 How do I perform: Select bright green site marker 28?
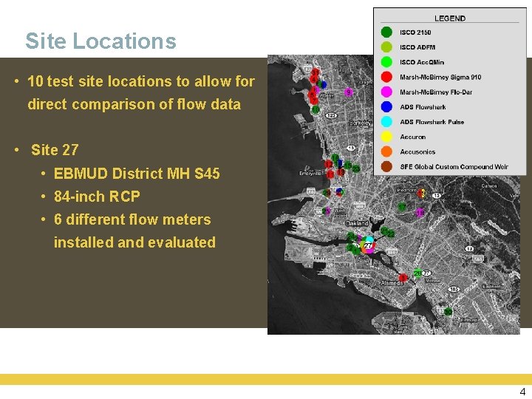coord(417,273)
